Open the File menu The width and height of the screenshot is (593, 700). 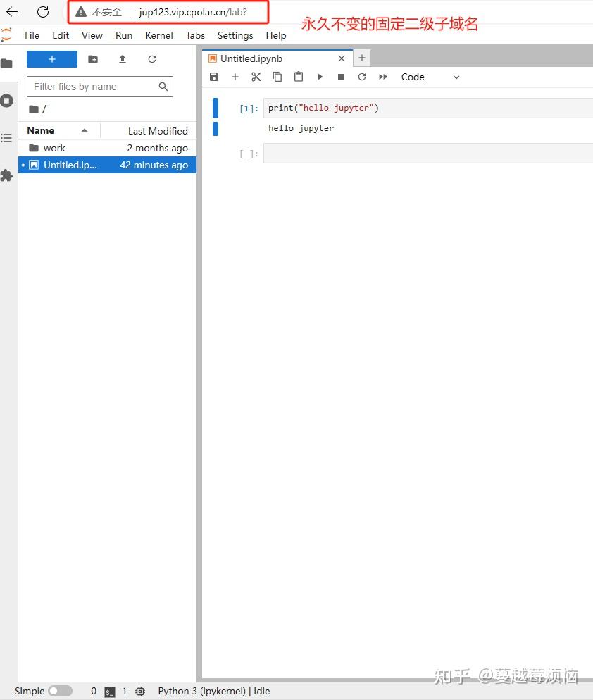32,35
